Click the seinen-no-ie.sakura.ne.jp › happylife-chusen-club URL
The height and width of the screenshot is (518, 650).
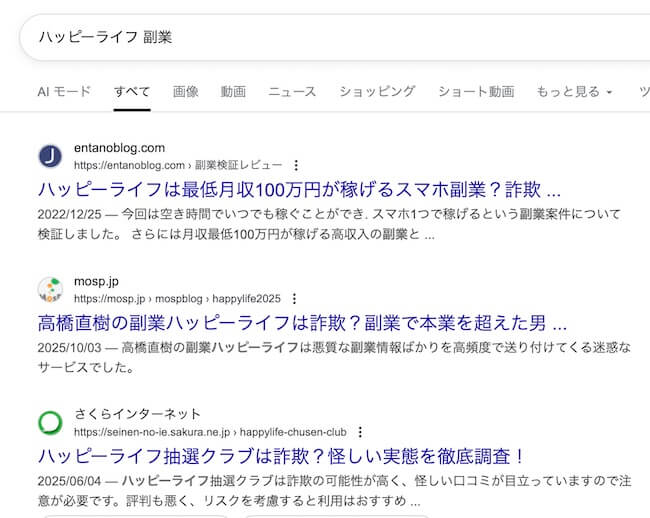[210, 432]
